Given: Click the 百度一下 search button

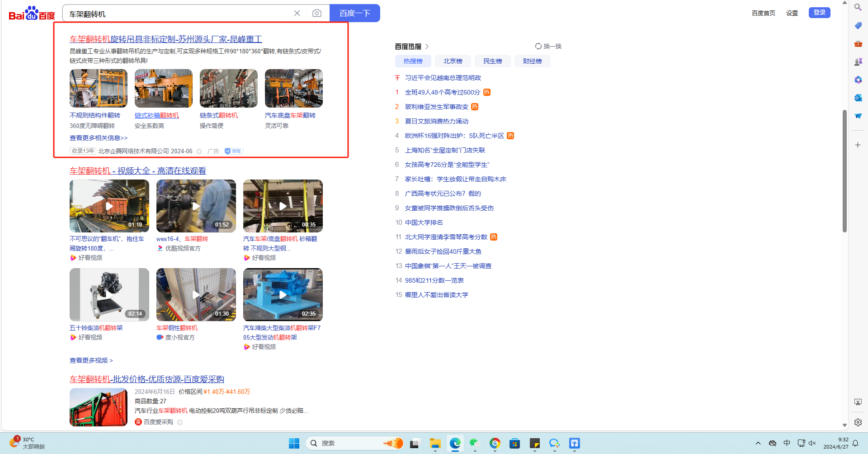Looking at the screenshot, I should point(355,13).
